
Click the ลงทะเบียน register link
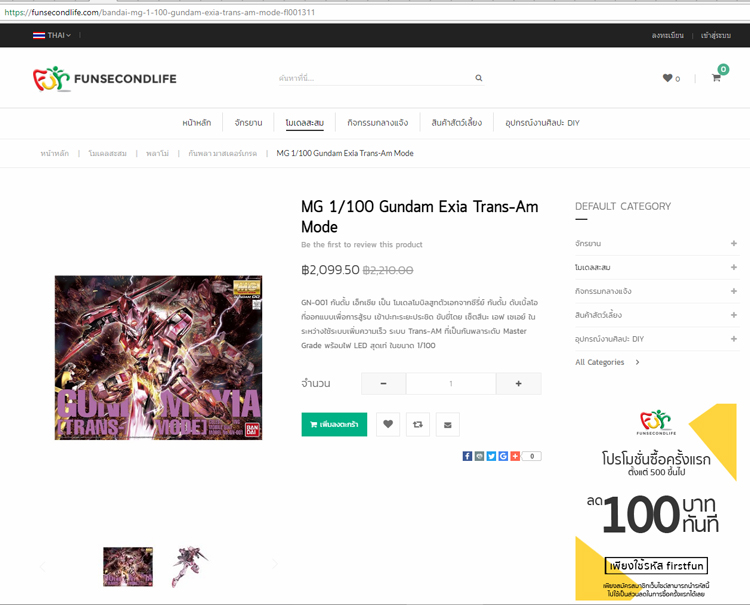tap(668, 35)
